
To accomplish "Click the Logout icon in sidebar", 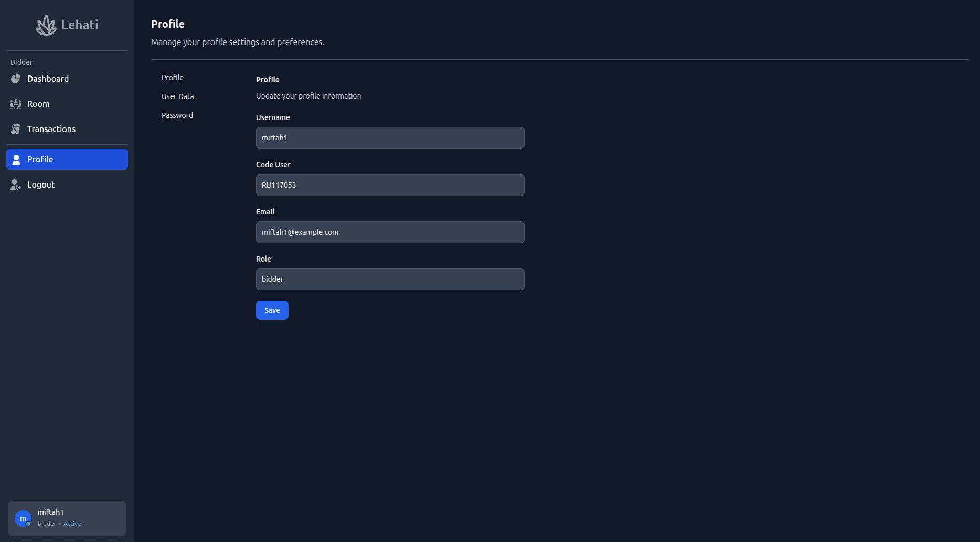I will pos(16,185).
